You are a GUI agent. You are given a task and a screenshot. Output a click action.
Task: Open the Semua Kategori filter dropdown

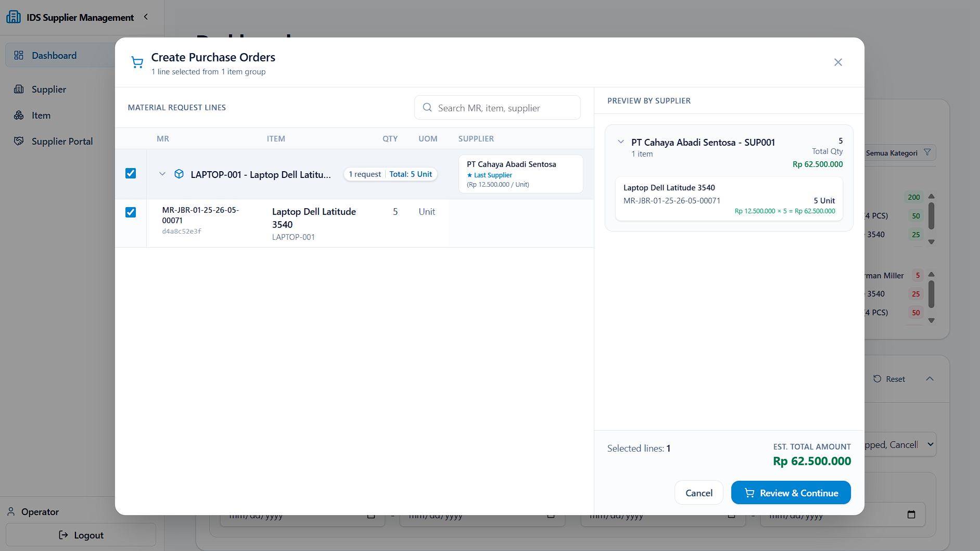click(x=900, y=153)
